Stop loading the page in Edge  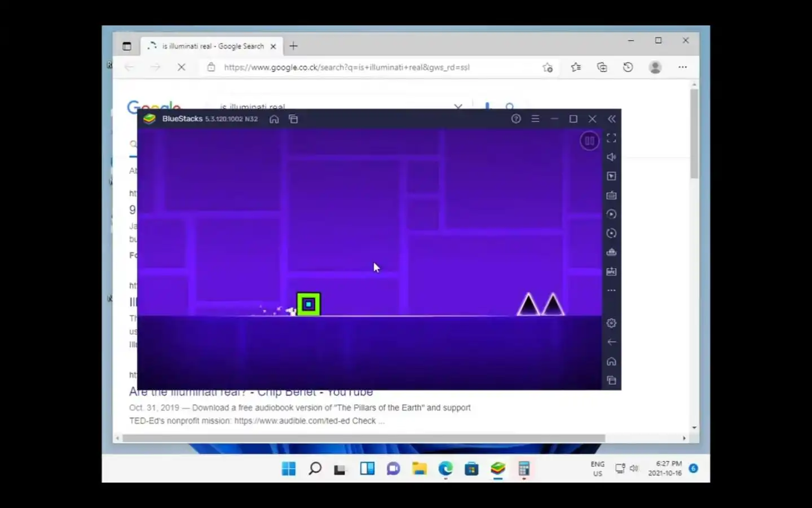pyautogui.click(x=182, y=67)
